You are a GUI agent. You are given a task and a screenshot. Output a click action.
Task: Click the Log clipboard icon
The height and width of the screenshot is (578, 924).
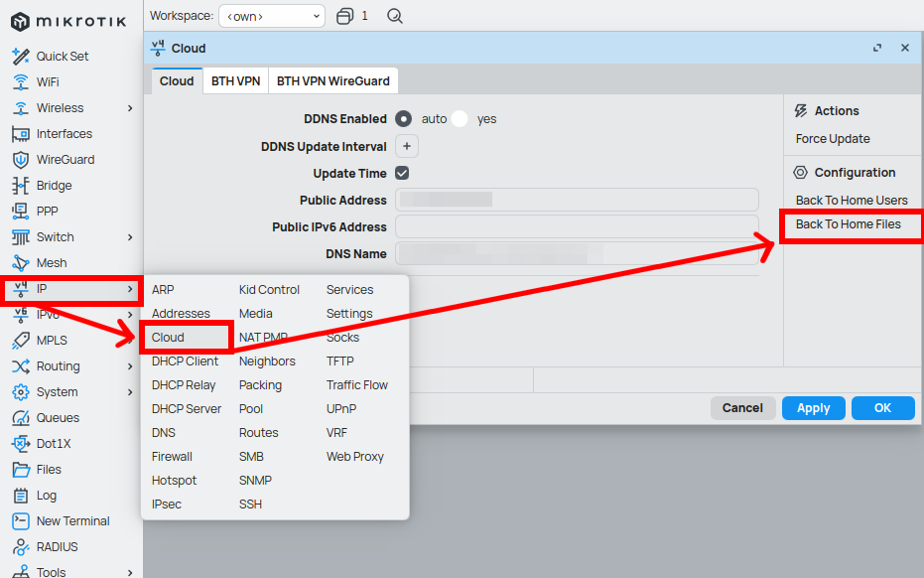(x=21, y=496)
